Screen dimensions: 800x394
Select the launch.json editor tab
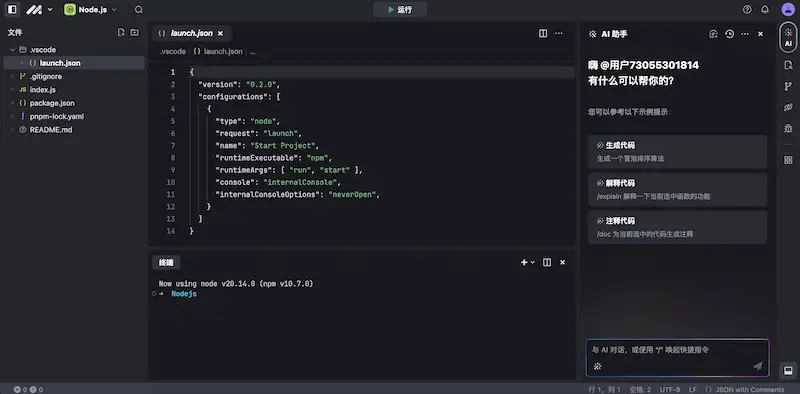(191, 33)
